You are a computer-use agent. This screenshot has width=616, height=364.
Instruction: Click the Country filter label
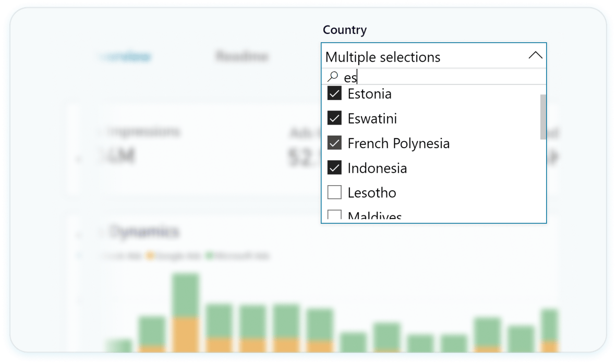tap(344, 30)
